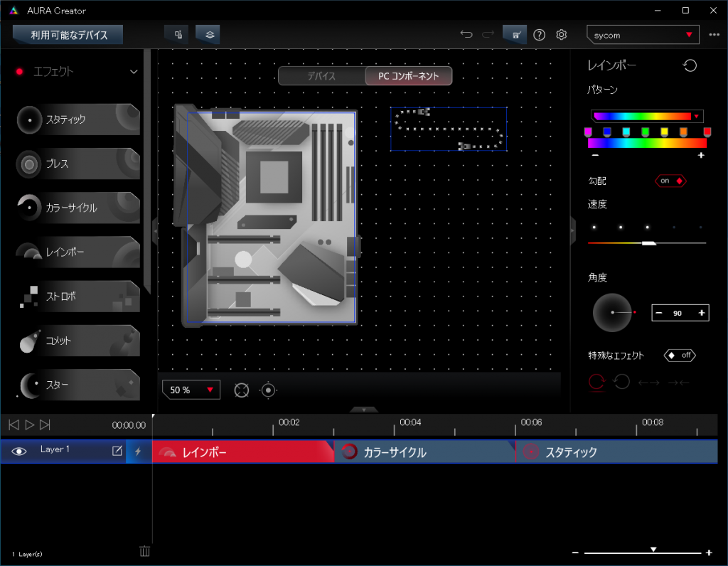Switch to the PC コンポーネント tab
Screen dimensions: 728x566
[409, 76]
